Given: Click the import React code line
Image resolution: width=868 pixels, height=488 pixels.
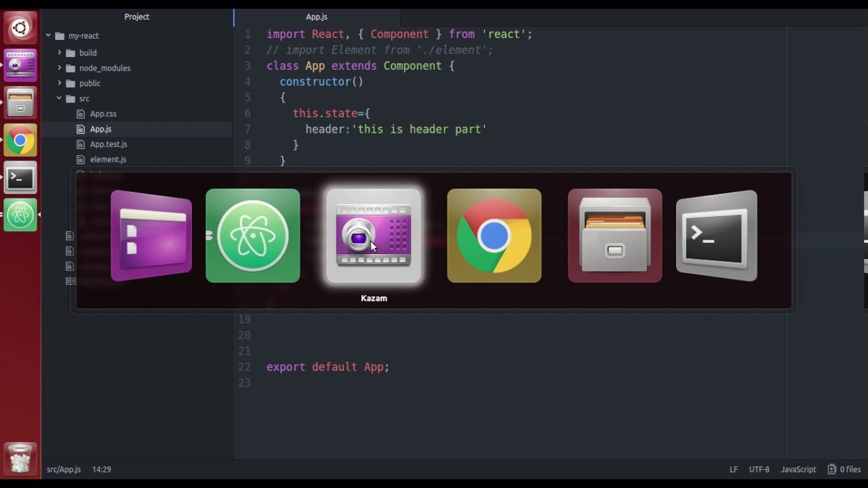Looking at the screenshot, I should click(x=399, y=34).
